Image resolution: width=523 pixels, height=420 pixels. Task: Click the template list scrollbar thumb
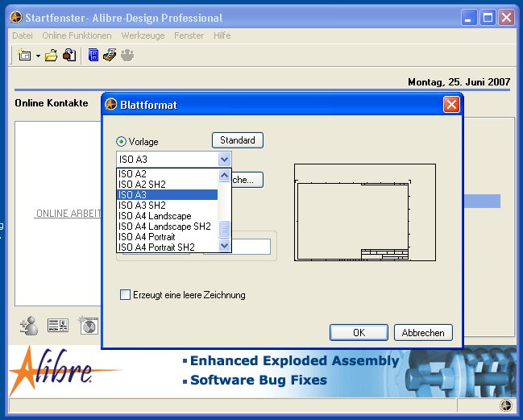coord(225,229)
